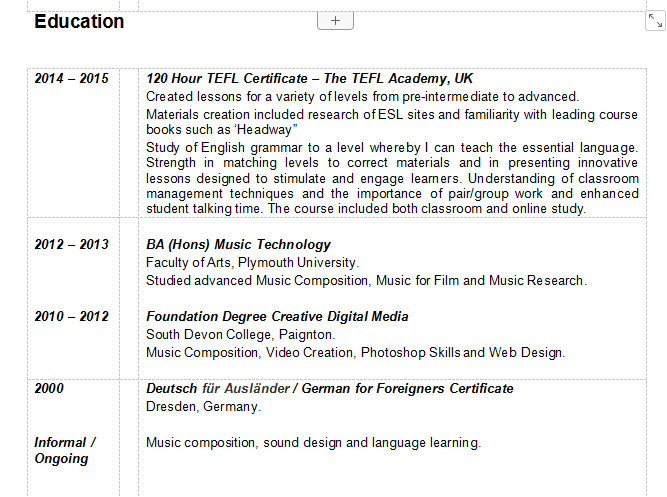Click Foundation Degree Creative Digital Media title
Screen dimensions: 667x497
[x=277, y=316]
